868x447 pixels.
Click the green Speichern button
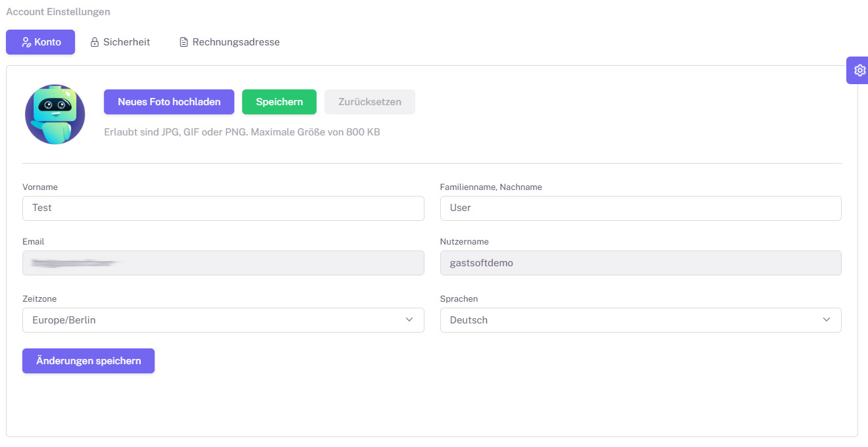click(x=279, y=102)
